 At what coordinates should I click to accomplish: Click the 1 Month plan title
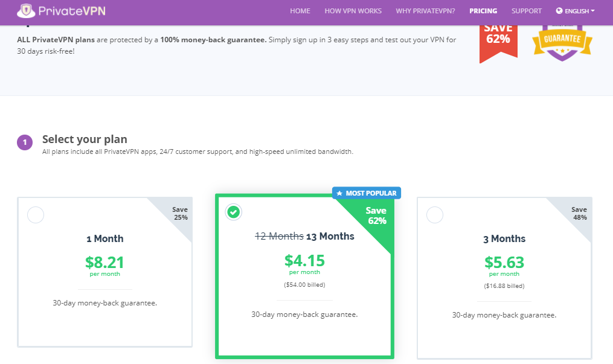(x=104, y=238)
